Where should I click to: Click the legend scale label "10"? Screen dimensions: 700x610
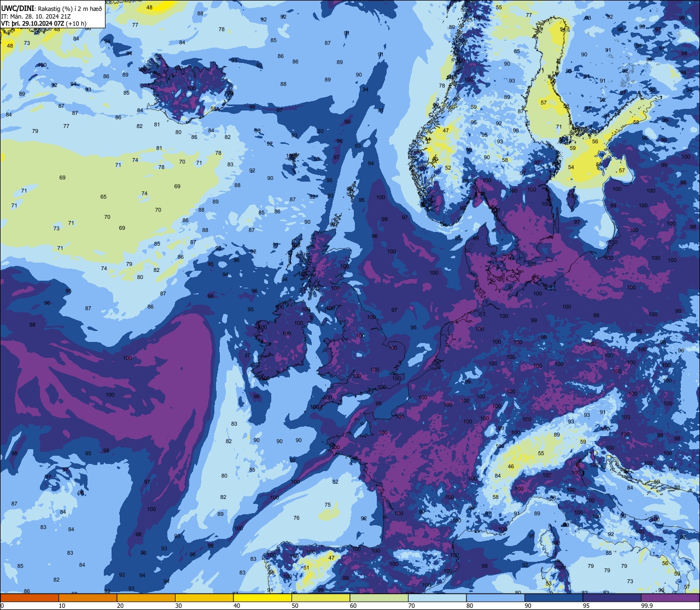pyautogui.click(x=62, y=606)
